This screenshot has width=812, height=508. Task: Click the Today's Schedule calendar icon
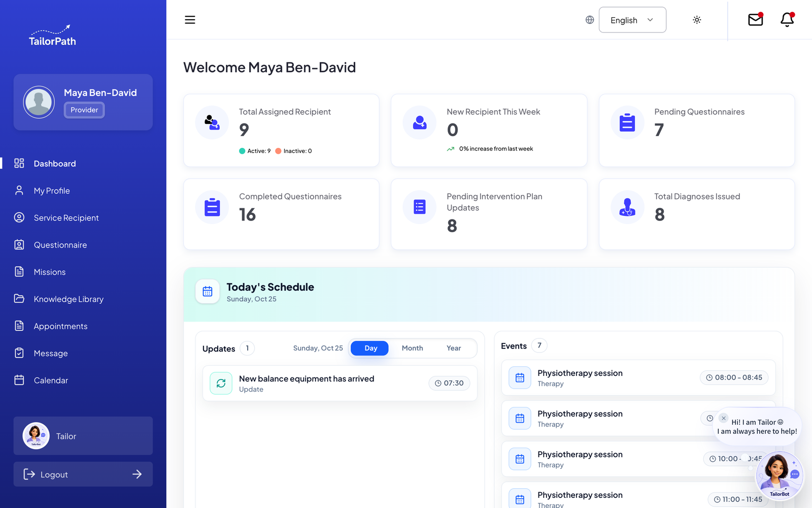tap(208, 292)
